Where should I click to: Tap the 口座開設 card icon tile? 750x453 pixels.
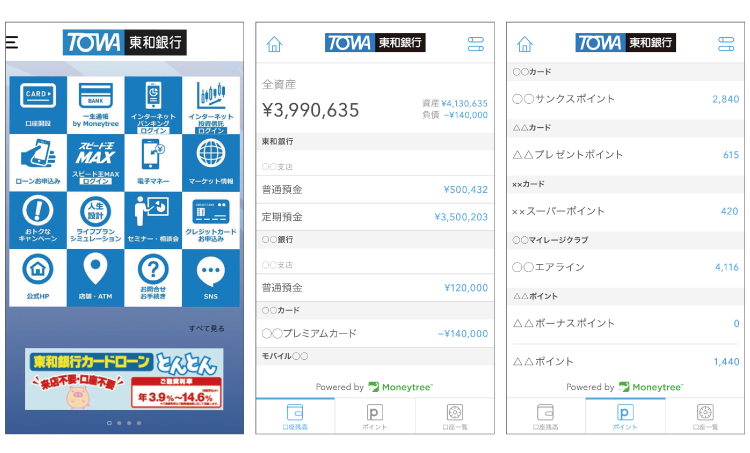38,105
